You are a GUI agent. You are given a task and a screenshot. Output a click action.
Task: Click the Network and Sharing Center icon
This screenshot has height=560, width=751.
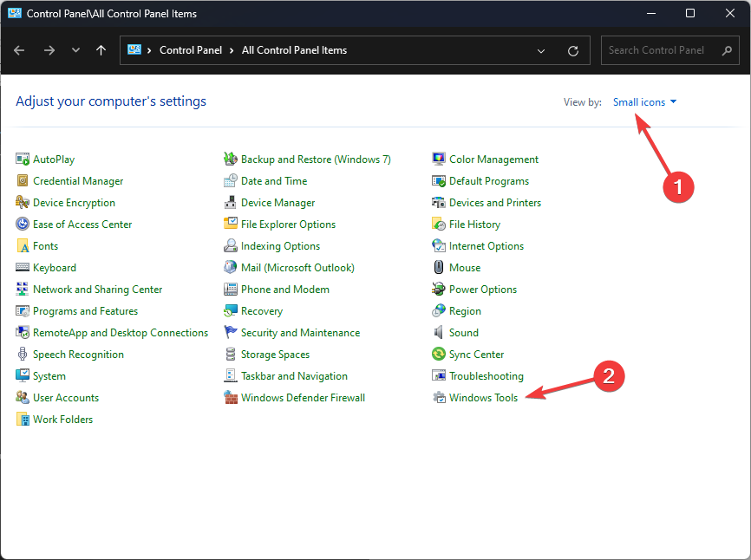23,289
